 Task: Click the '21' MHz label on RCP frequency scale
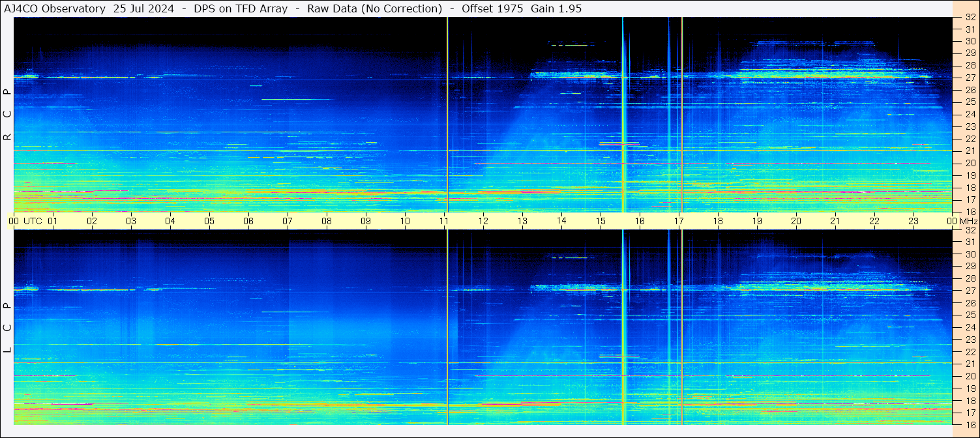tap(970, 151)
